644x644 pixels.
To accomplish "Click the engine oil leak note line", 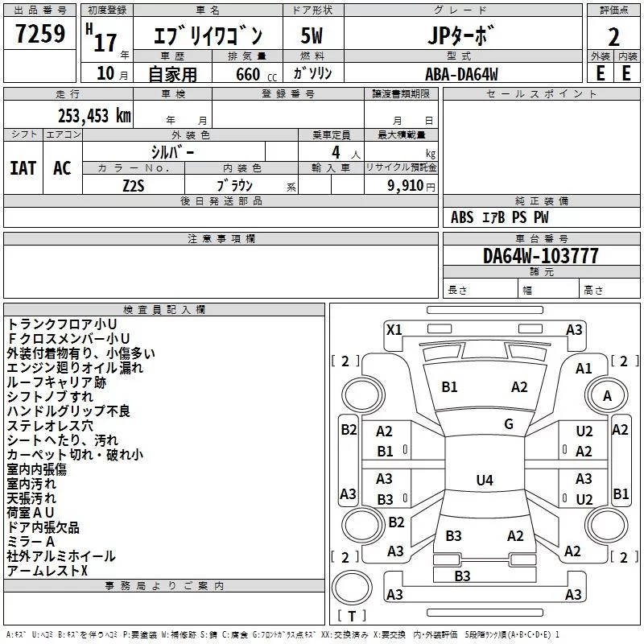I will (x=75, y=368).
